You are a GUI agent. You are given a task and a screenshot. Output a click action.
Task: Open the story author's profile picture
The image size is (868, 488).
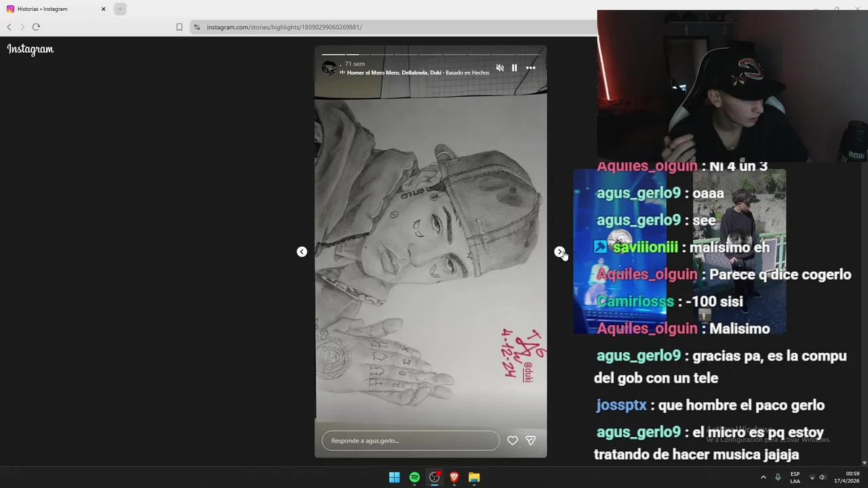(x=329, y=68)
